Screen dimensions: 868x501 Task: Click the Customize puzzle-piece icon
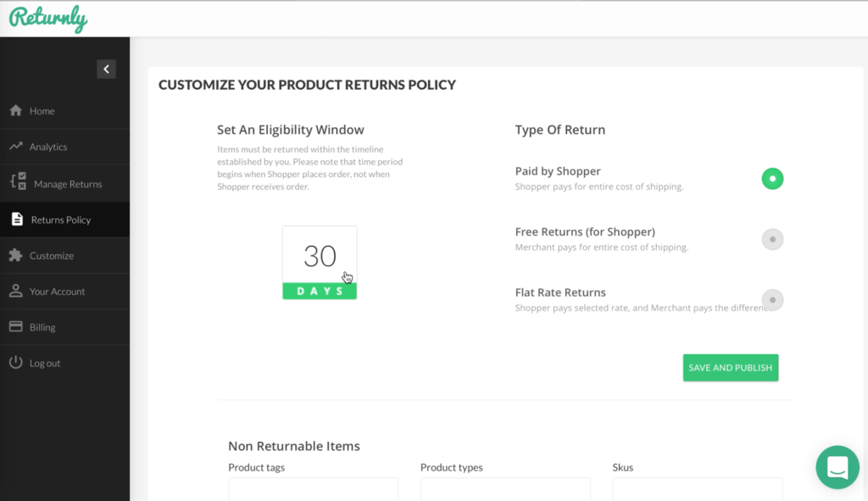15,255
